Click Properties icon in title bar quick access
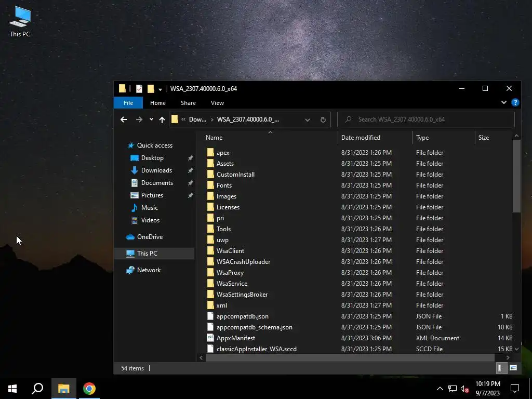This screenshot has width=532, height=399. (139, 88)
